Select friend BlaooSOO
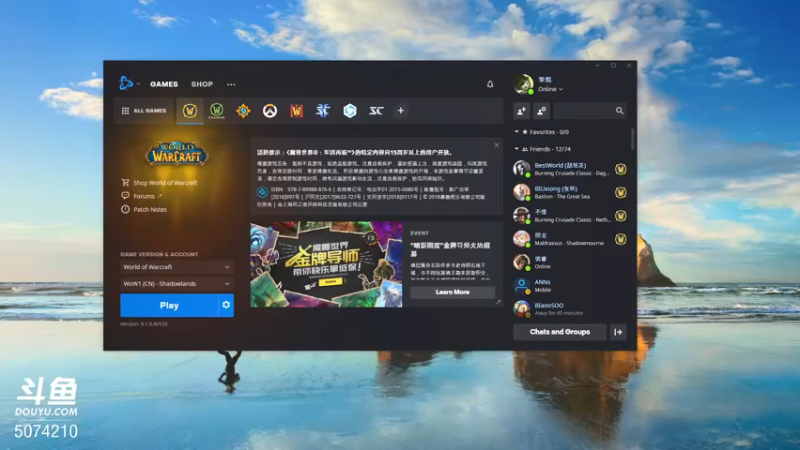 (569, 309)
